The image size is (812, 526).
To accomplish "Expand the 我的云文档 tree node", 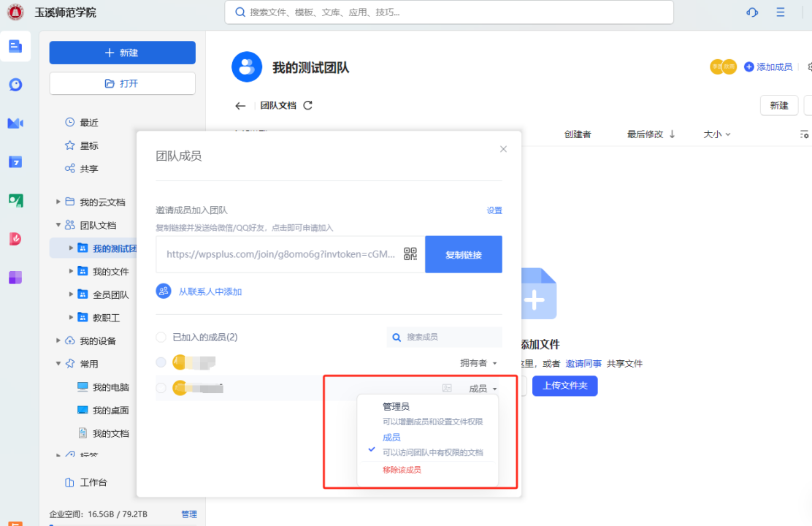I will coord(58,202).
